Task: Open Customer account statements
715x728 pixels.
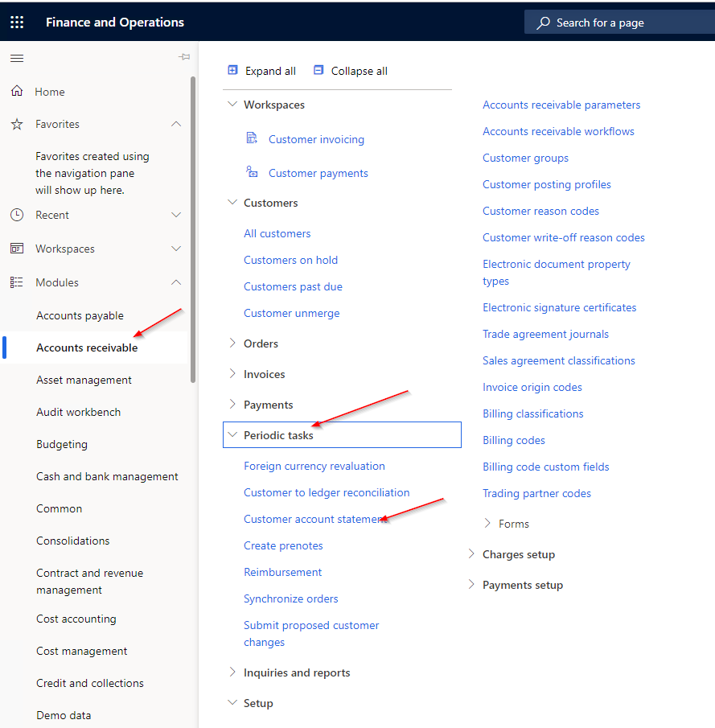Action: click(x=314, y=519)
